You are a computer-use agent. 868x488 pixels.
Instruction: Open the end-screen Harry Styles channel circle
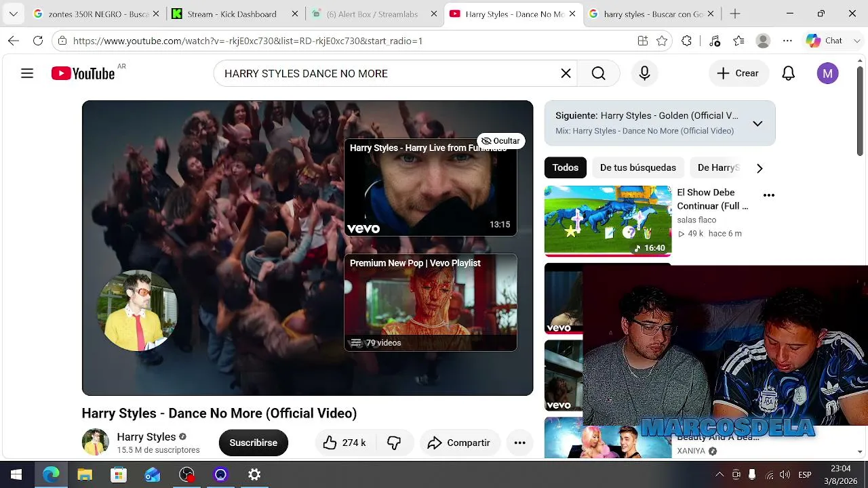pos(137,310)
